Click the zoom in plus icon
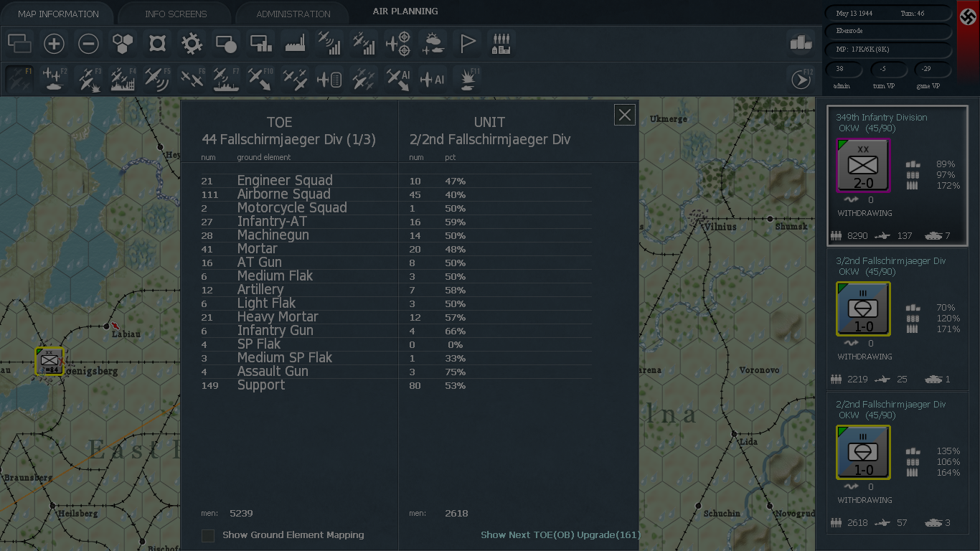Viewport: 980px width, 551px height. point(54,44)
